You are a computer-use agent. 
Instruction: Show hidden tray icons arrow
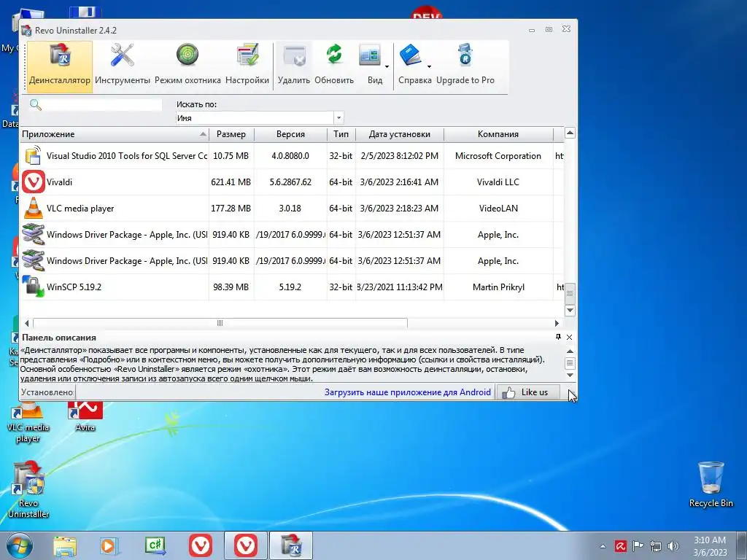(x=603, y=546)
